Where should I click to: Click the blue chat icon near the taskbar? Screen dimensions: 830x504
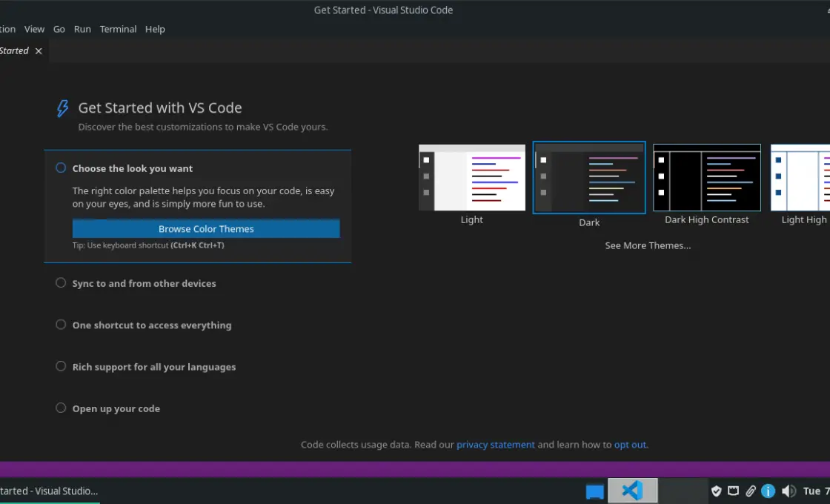coord(594,491)
